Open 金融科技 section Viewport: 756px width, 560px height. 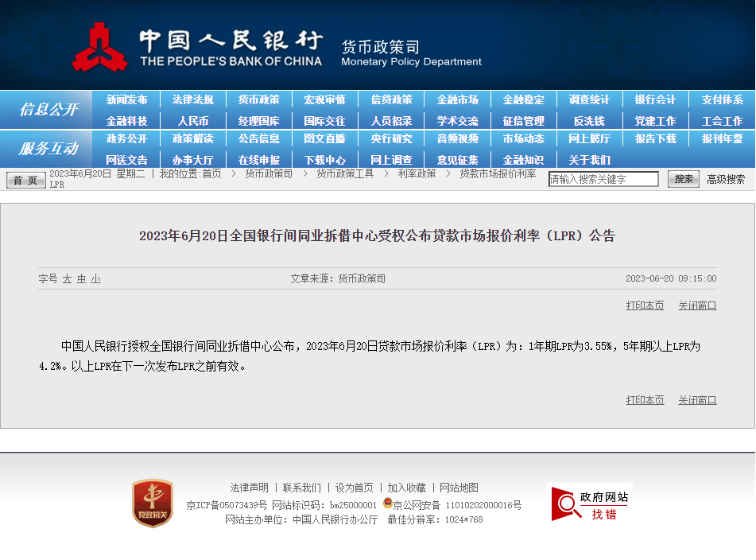click(x=126, y=121)
